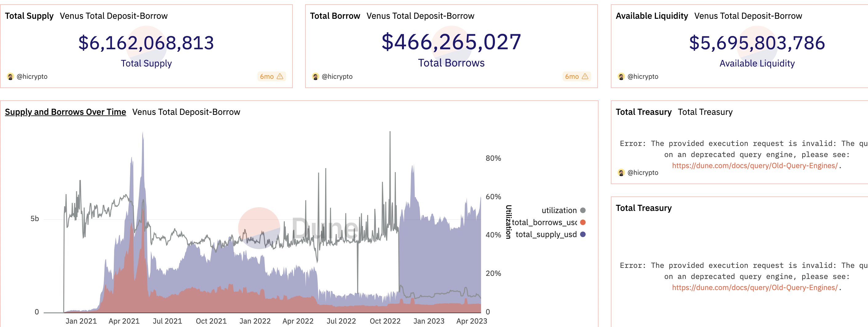Image resolution: width=868 pixels, height=327 pixels.
Task: Click Available Liquidity card title
Action: 652,16
